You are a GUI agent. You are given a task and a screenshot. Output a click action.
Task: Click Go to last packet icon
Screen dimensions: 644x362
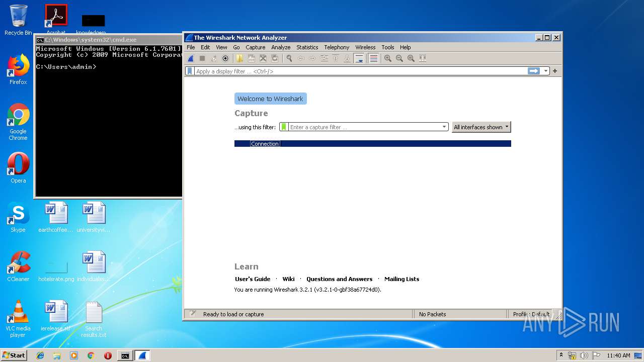click(347, 58)
